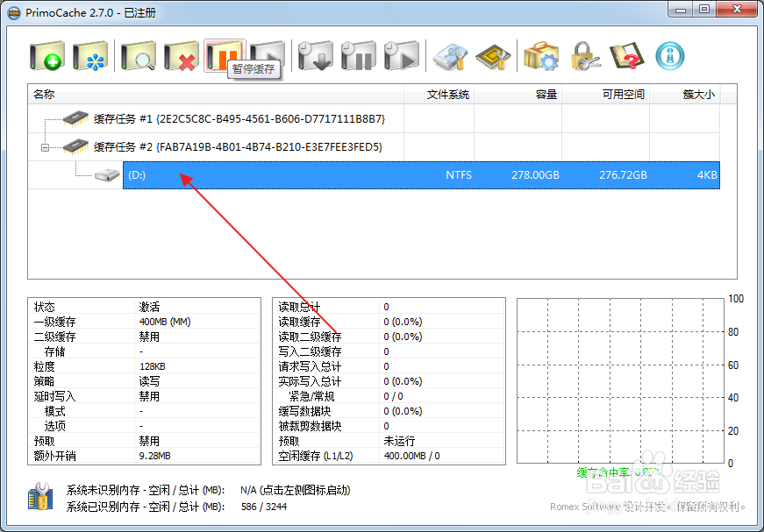Select the (D:) volume row

421,175
